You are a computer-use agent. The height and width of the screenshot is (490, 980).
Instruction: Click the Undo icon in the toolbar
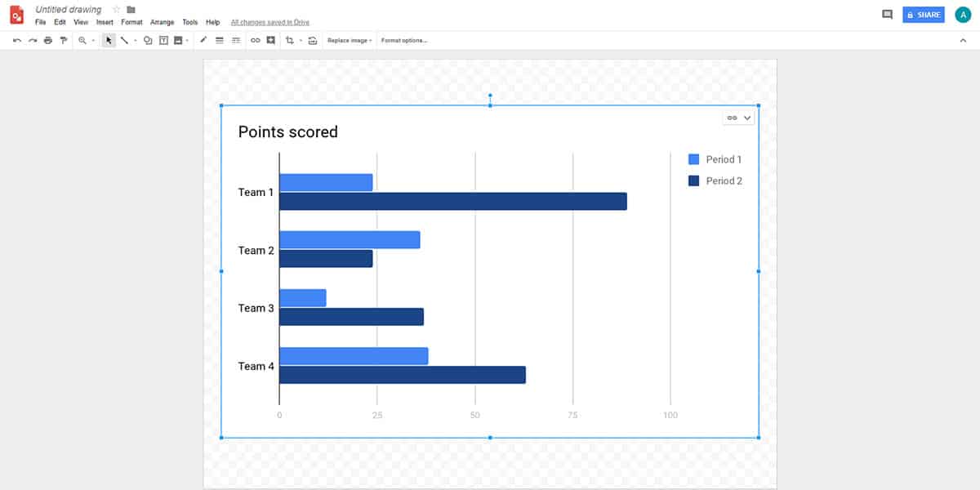click(x=16, y=40)
